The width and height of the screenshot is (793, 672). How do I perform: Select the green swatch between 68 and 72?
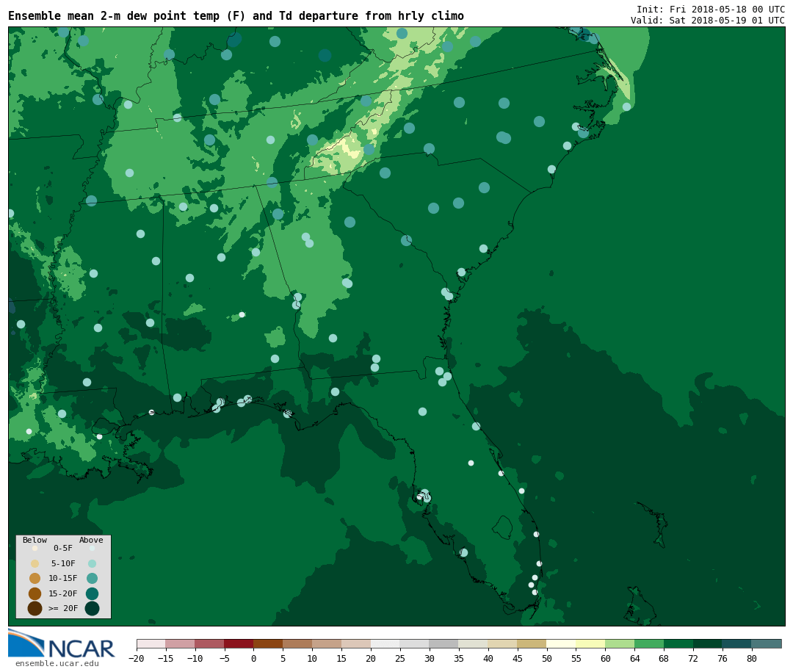(x=679, y=643)
